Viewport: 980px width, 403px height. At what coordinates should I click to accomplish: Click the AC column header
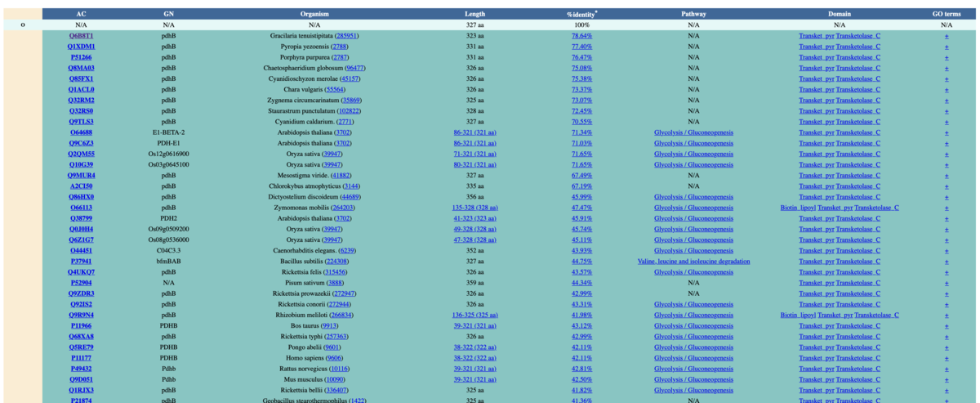[81, 14]
